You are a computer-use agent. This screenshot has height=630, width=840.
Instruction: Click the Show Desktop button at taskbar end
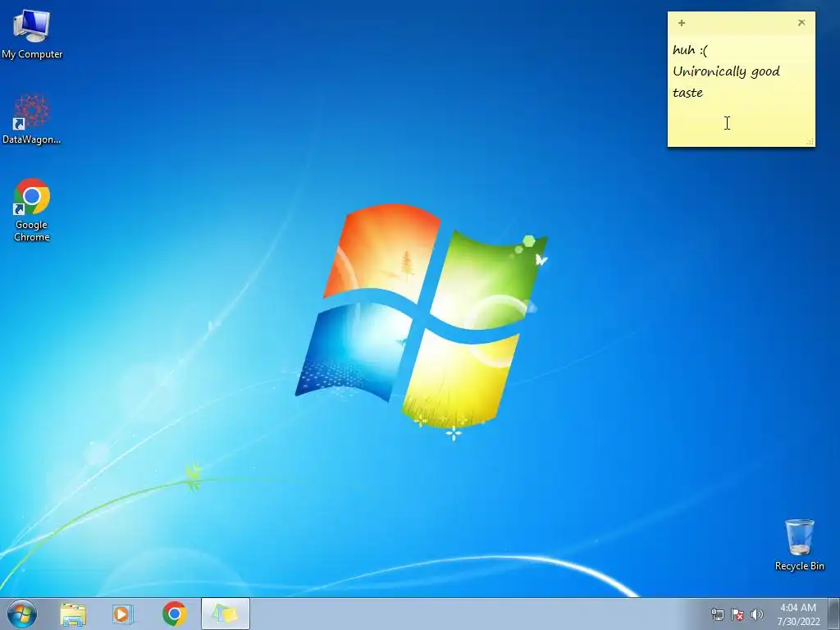[x=834, y=614]
